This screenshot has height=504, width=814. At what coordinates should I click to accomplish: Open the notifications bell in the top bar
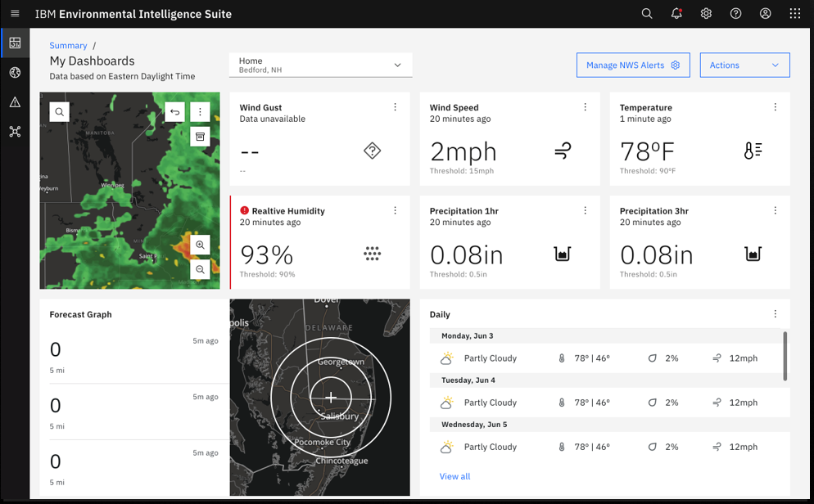tap(676, 13)
